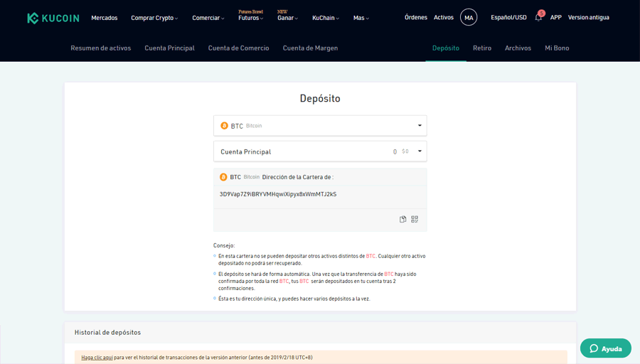Open the Español/USD language selector
Image resolution: width=640 pixels, height=364 pixels.
click(x=508, y=18)
